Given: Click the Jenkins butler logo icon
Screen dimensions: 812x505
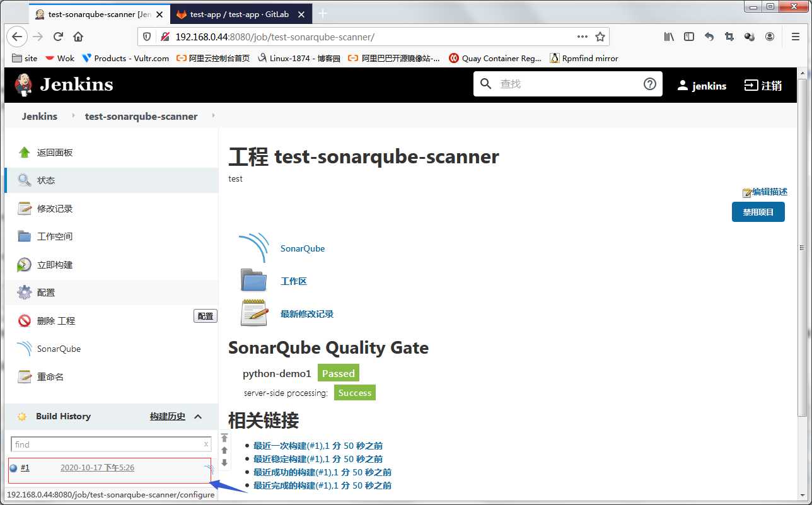Looking at the screenshot, I should [24, 84].
